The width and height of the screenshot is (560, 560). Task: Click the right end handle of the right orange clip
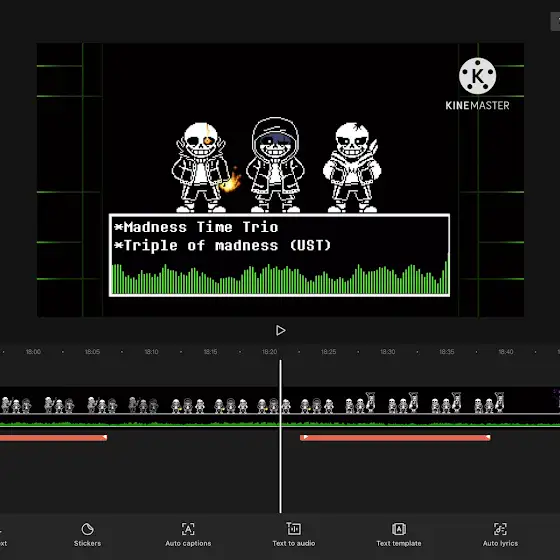pyautogui.click(x=488, y=438)
